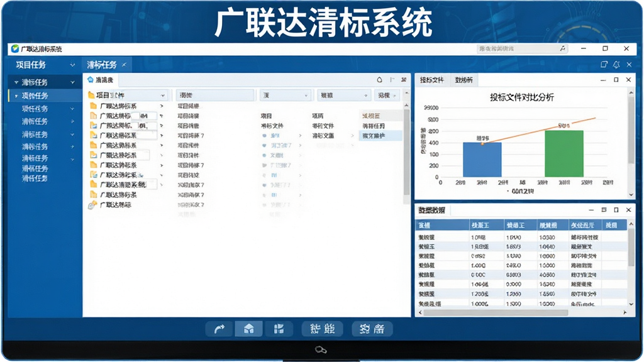Click the chevron at right of dark top sidebar item
Screen dimensions: 644x362
pyautogui.click(x=72, y=82)
